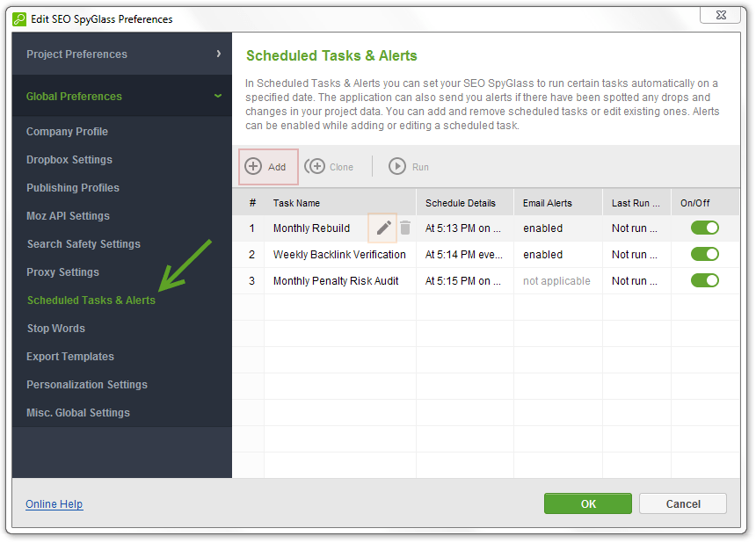This screenshot has width=756, height=543.
Task: Click the Clone task icon
Action: tap(315, 167)
